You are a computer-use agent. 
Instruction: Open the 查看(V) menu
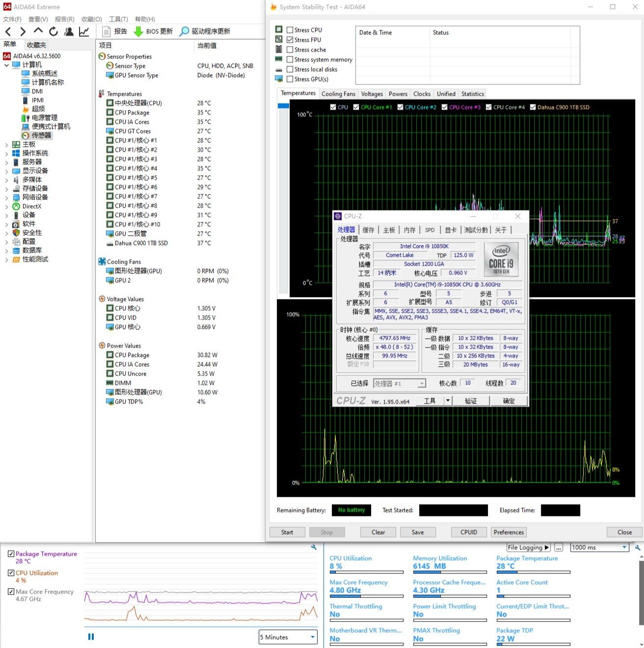pyautogui.click(x=38, y=19)
